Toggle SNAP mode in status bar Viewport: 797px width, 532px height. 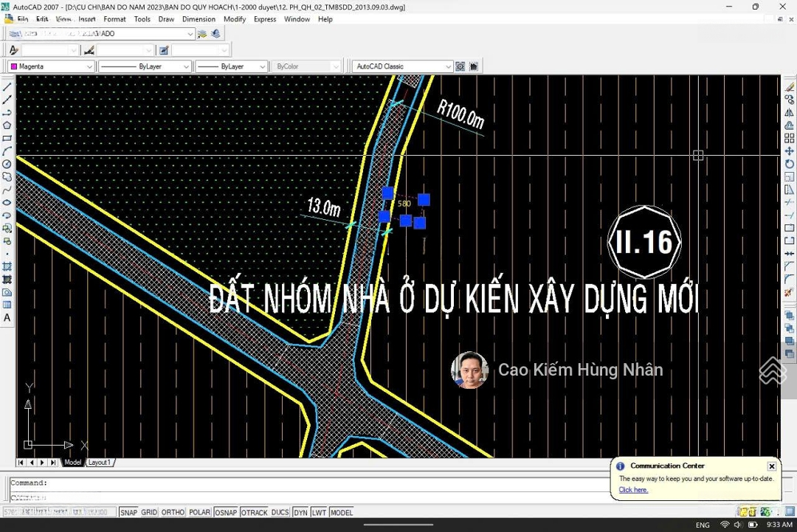(x=128, y=512)
